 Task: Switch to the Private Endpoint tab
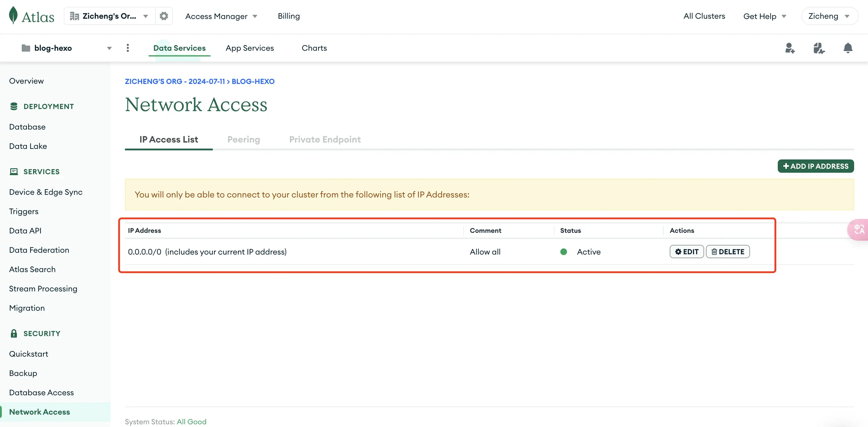click(324, 140)
